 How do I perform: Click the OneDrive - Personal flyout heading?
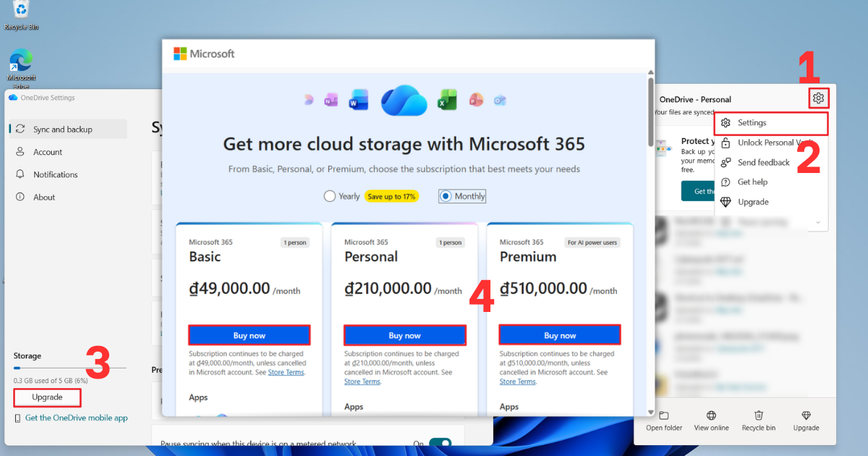pos(695,99)
